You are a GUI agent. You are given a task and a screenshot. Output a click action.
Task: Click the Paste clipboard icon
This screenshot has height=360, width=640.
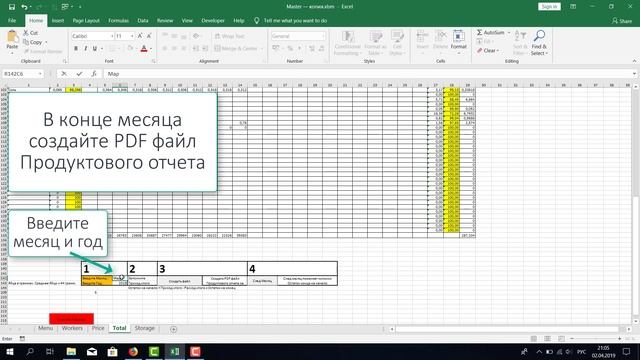coord(12,37)
